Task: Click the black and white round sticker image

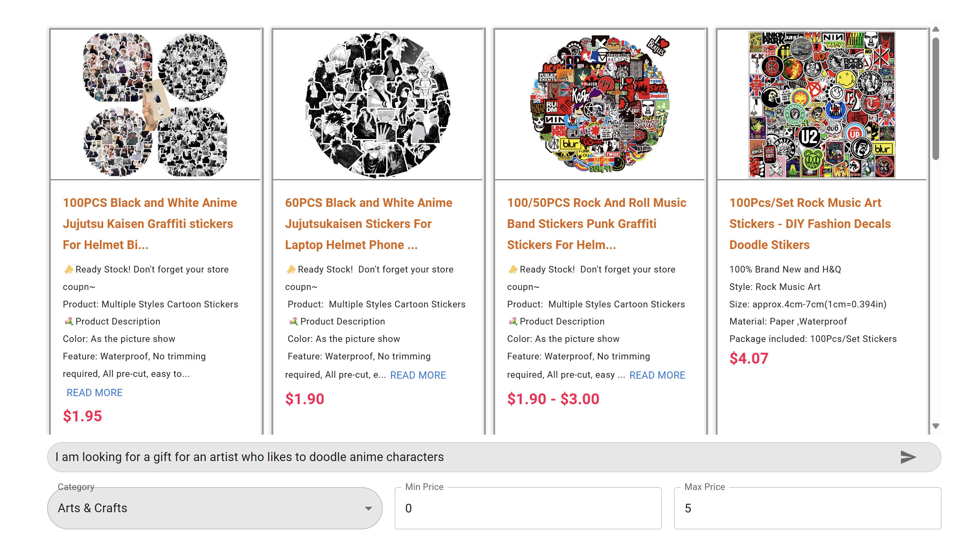Action: 377,105
